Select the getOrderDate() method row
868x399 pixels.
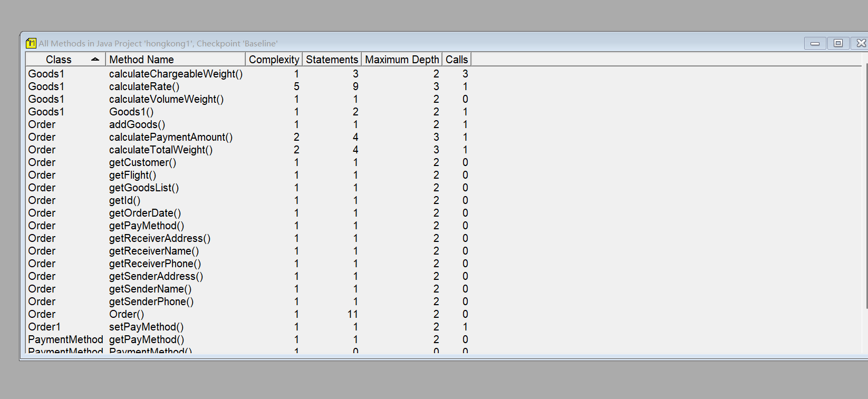pos(248,213)
